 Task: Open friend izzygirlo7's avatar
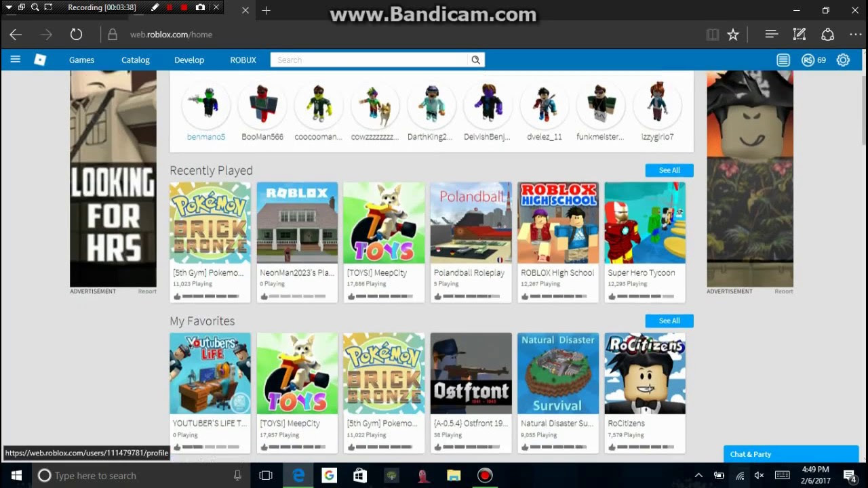tap(657, 104)
